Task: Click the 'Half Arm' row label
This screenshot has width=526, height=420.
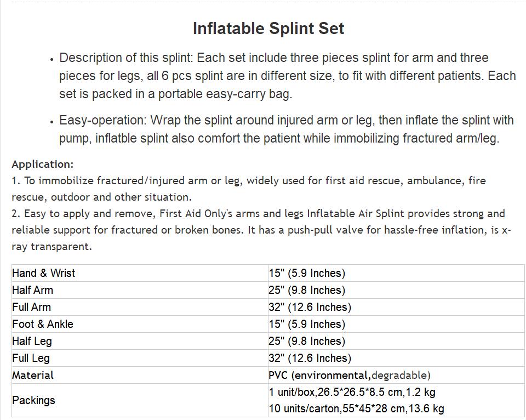Action: click(x=33, y=290)
